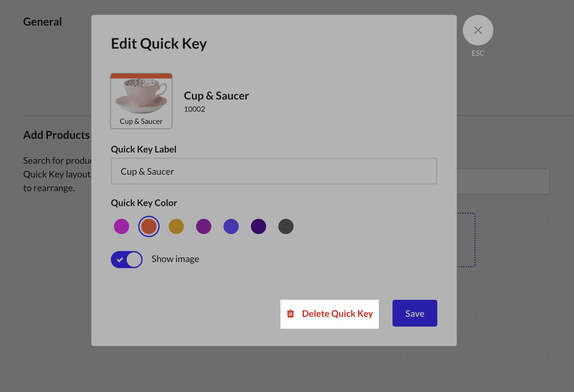Click the ESC label under close button
574x392 pixels.
click(x=478, y=53)
